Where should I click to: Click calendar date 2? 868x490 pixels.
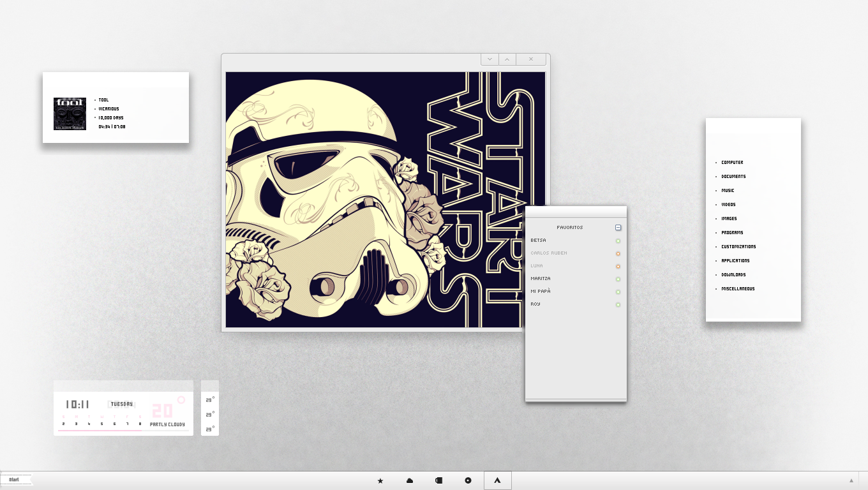63,424
